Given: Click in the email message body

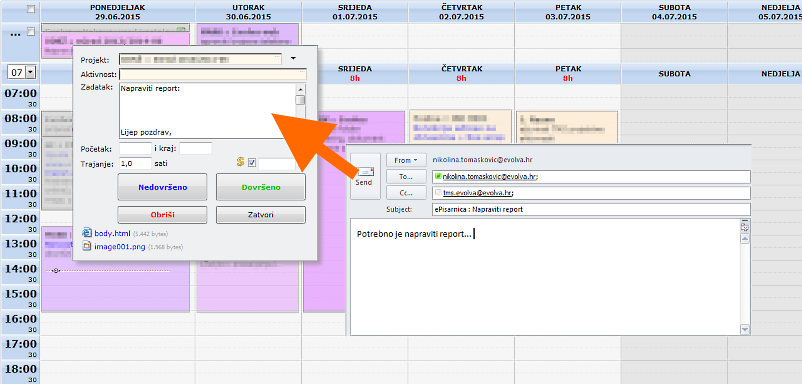Looking at the screenshot, I should click(545, 277).
